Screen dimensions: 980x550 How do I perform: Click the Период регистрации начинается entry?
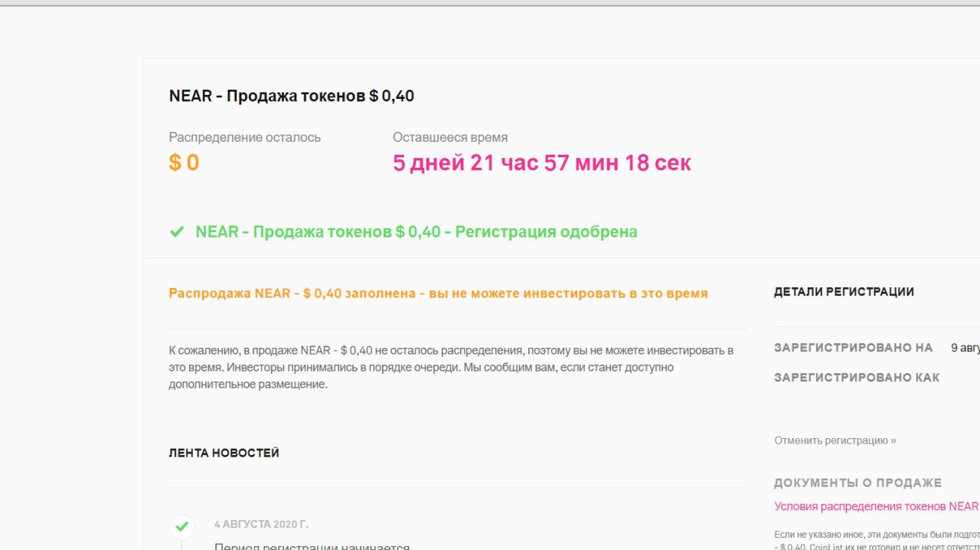tap(312, 546)
